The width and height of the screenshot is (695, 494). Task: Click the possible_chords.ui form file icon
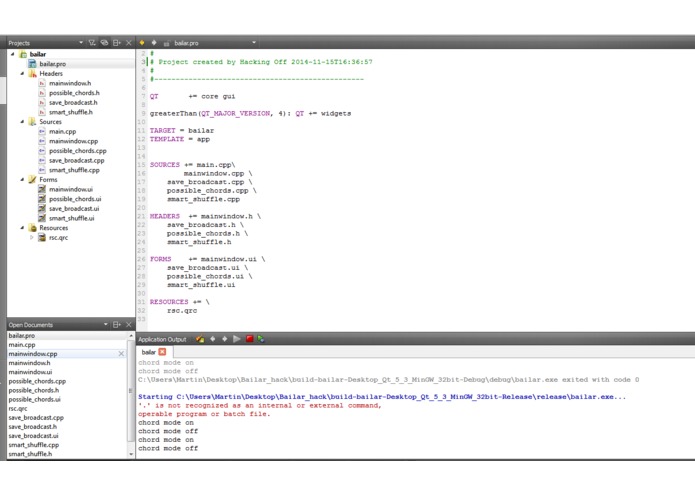click(x=42, y=199)
